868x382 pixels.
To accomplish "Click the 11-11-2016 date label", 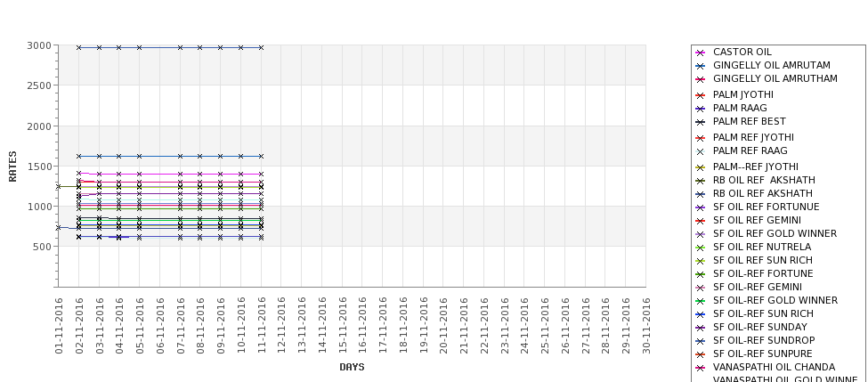I will click(261, 326).
